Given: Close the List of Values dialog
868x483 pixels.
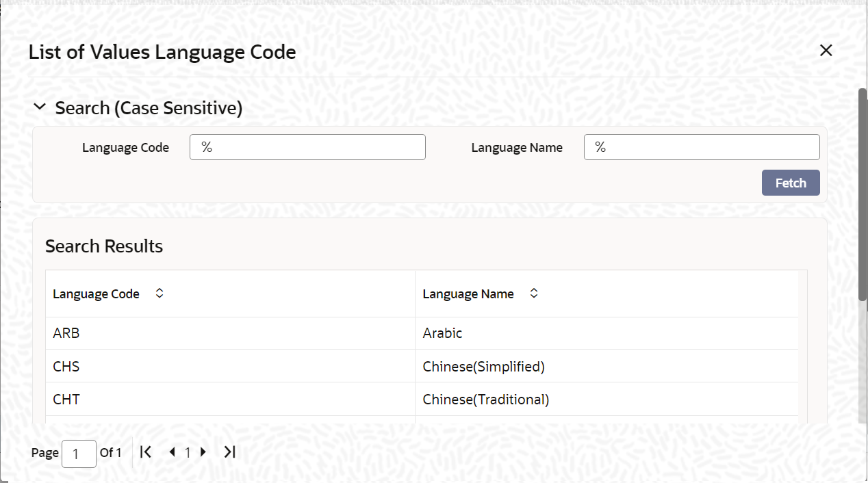Looking at the screenshot, I should (826, 50).
